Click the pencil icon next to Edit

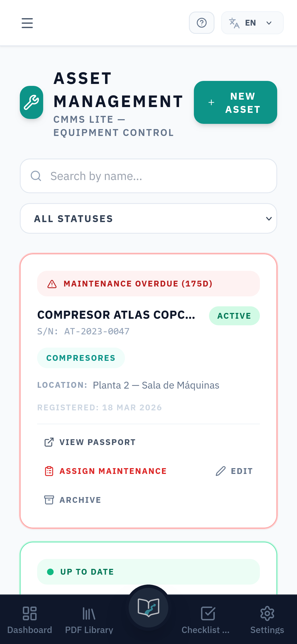pos(220,471)
